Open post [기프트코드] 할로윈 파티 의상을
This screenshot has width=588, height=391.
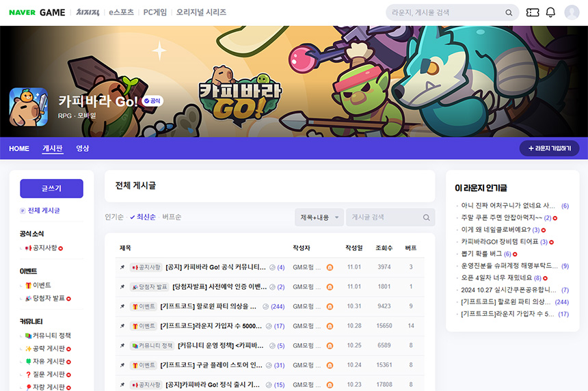tap(208, 307)
